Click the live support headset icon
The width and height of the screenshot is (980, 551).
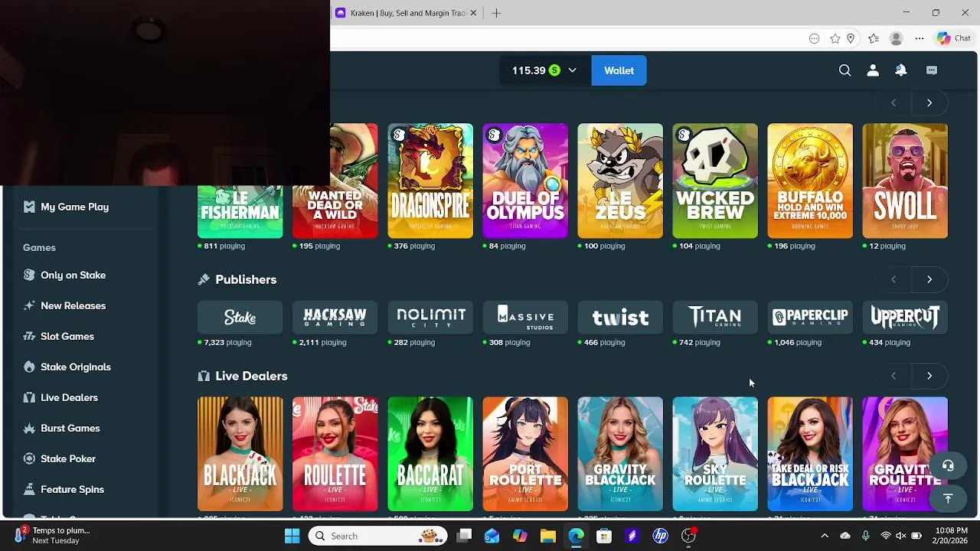click(948, 466)
